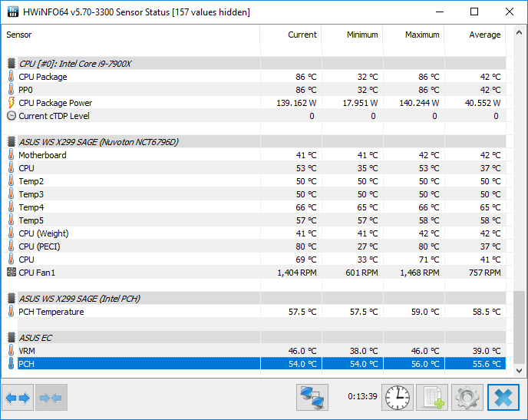Click the thermometer icon beside CPU Package
The width and height of the screenshot is (528, 420).
[11, 77]
